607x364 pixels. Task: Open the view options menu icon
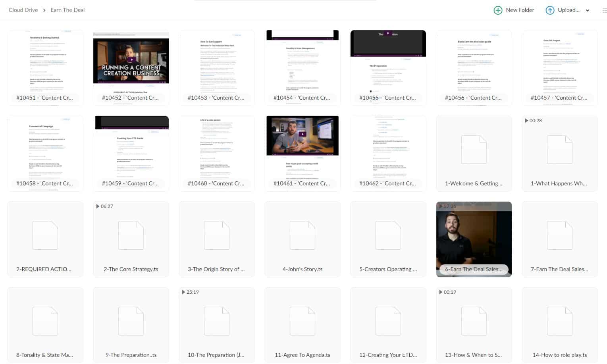click(x=604, y=10)
